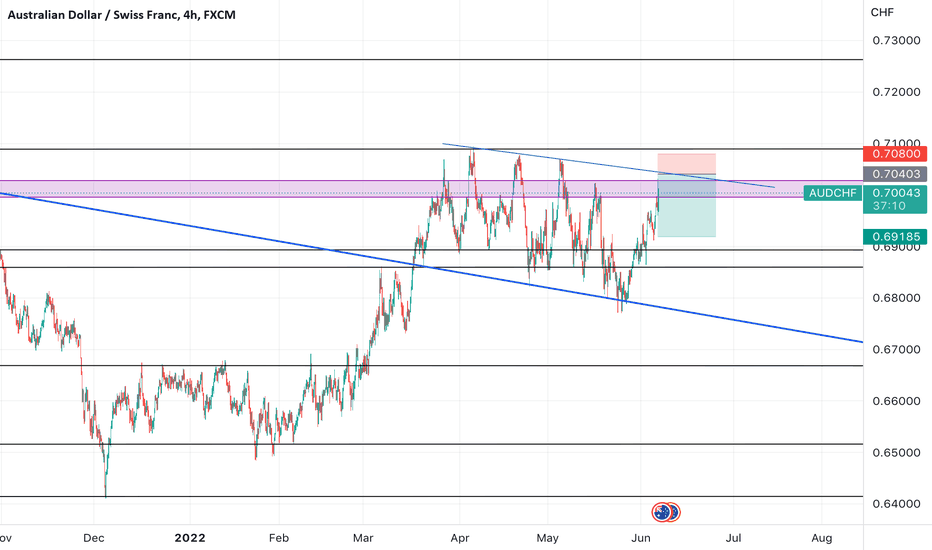Click the Australian Dollar / Swiss Franc chart title
This screenshot has width=932, height=550.
pos(121,15)
